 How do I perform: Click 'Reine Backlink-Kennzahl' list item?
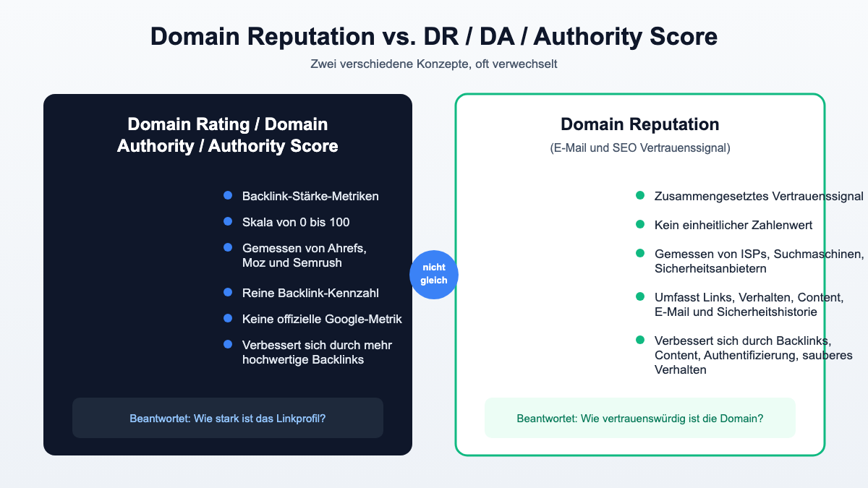[x=310, y=293]
